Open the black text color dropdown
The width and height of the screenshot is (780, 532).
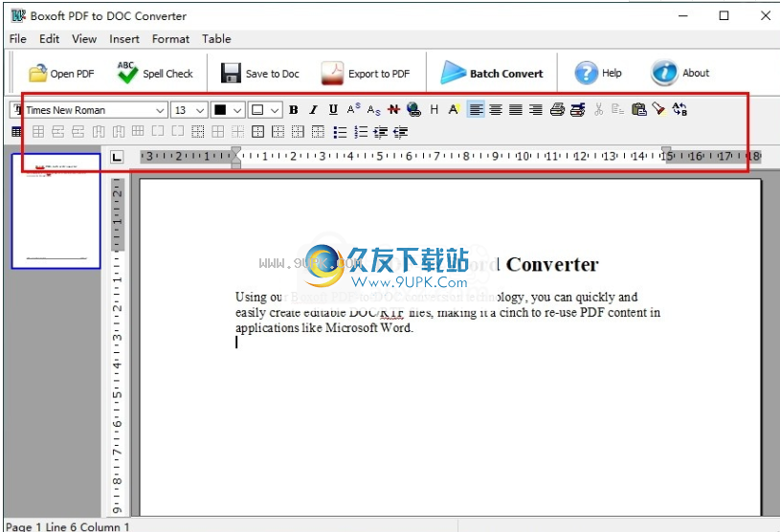[237, 110]
